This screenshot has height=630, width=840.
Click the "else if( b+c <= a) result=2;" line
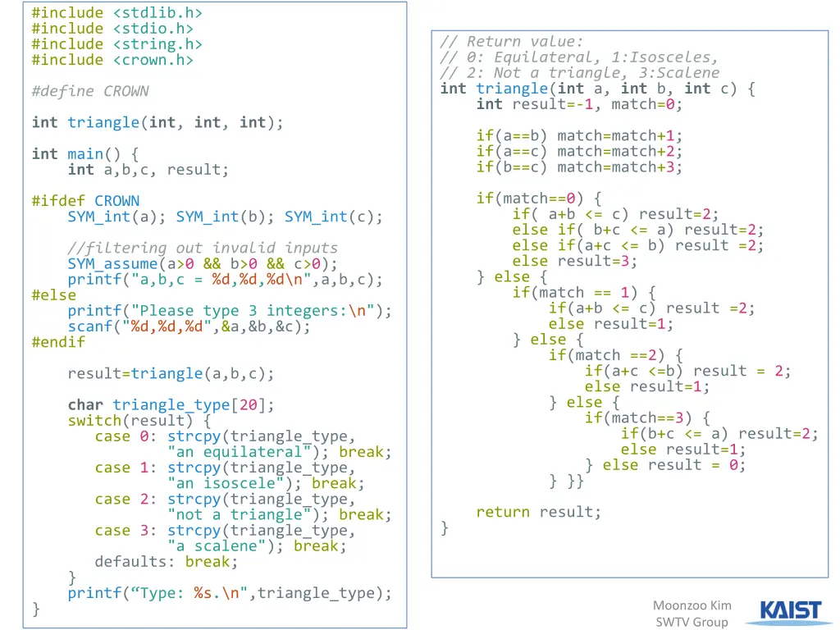tap(638, 230)
